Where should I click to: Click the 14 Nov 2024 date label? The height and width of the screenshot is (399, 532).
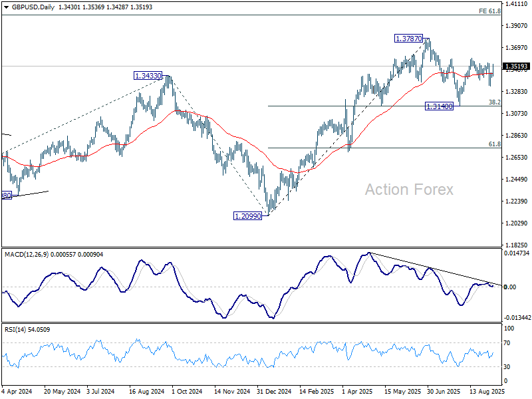pos(232,392)
